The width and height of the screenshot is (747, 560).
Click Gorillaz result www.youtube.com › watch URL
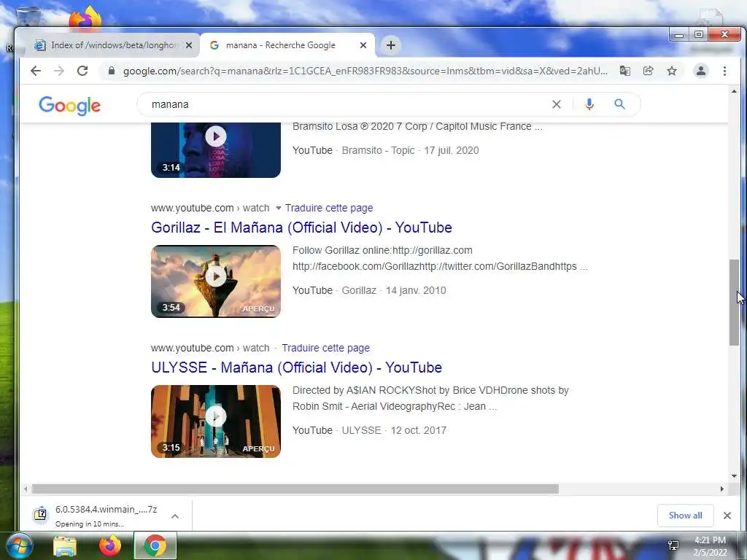[x=210, y=208]
